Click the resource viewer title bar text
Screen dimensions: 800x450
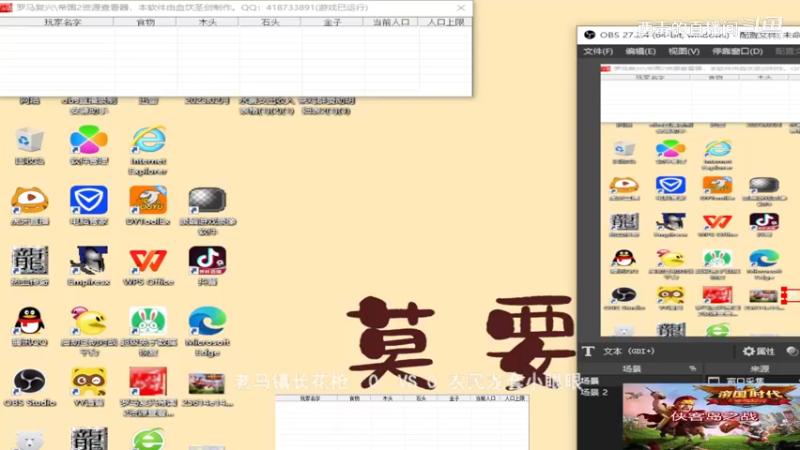(x=192, y=8)
